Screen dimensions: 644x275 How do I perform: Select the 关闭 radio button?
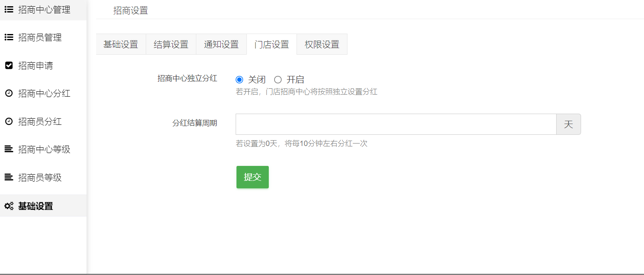click(x=239, y=80)
